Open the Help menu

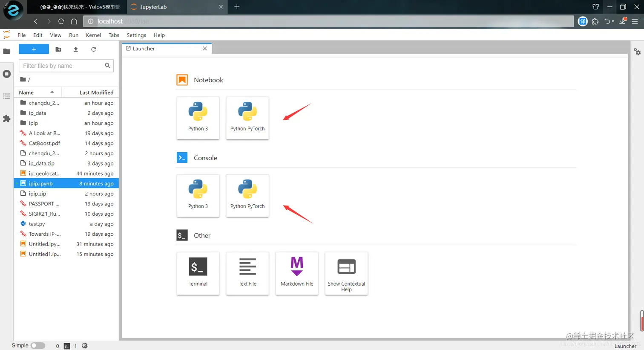[159, 35]
